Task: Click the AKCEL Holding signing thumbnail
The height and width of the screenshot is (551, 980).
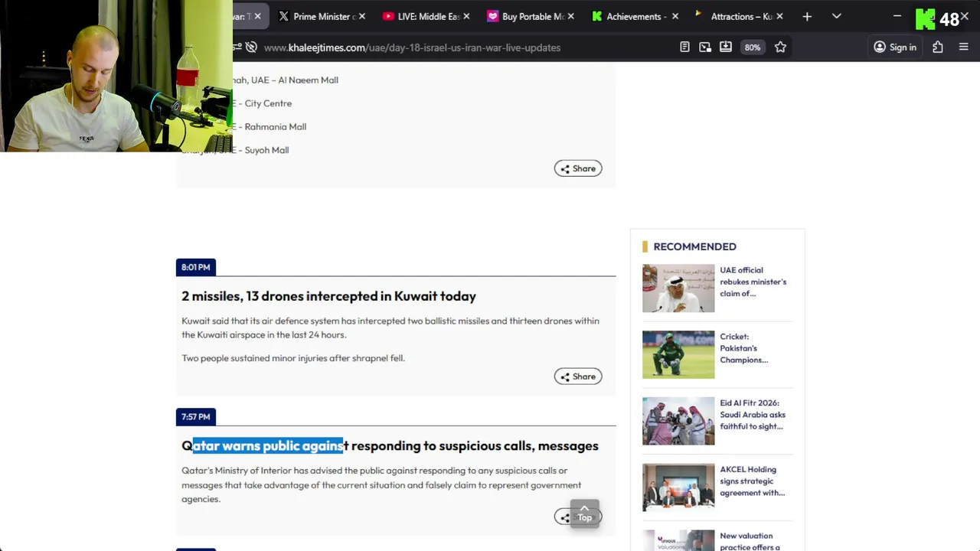Action: pos(678,487)
